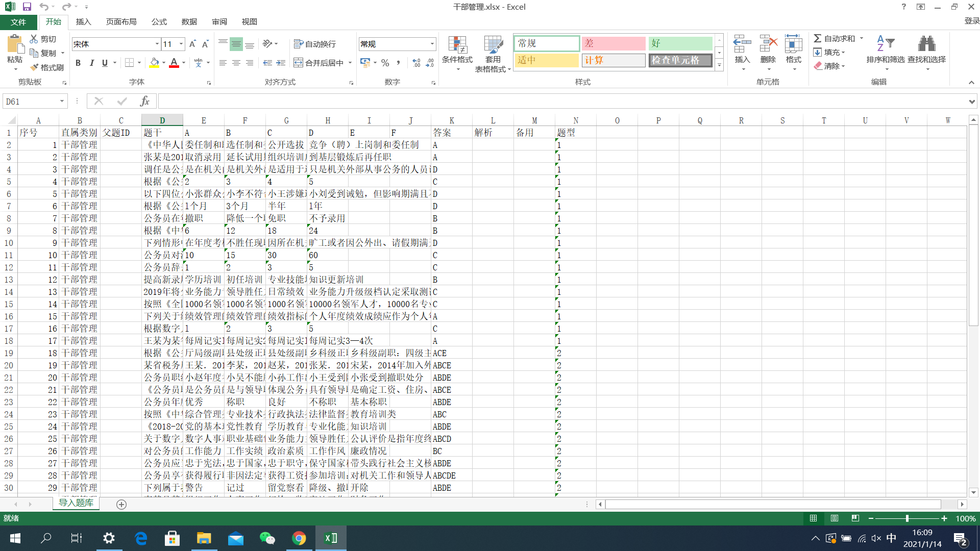Align text right in cell
The image size is (980, 551).
click(250, 63)
